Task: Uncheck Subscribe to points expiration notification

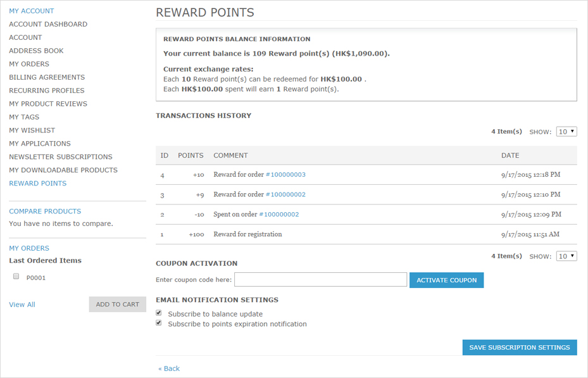Action: [x=159, y=323]
